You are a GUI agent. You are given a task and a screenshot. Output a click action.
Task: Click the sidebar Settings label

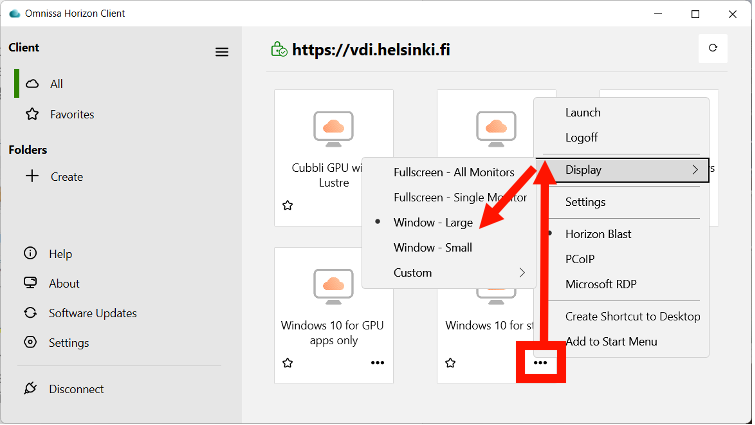pyautogui.click(x=69, y=343)
